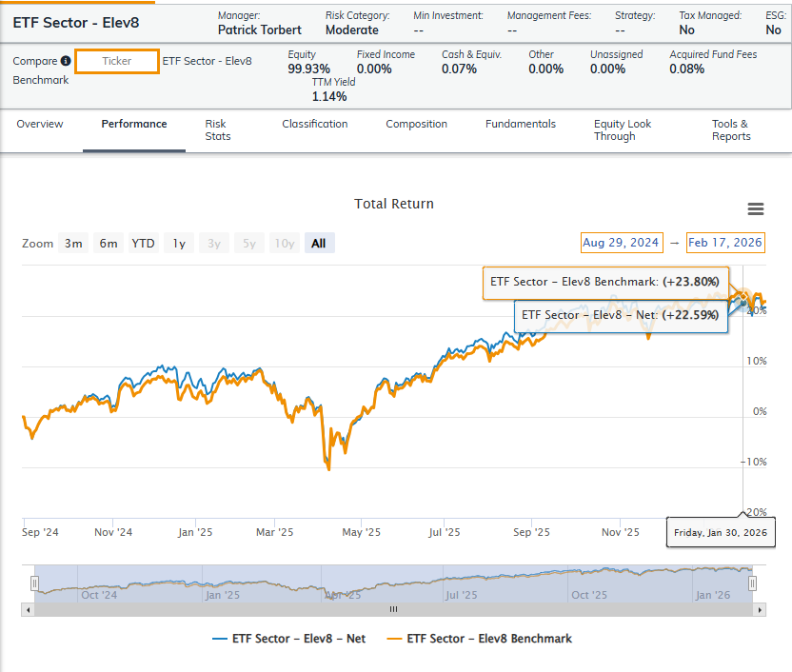
Task: Click the navigator horizontal scrollbar thumb
Action: click(392, 609)
